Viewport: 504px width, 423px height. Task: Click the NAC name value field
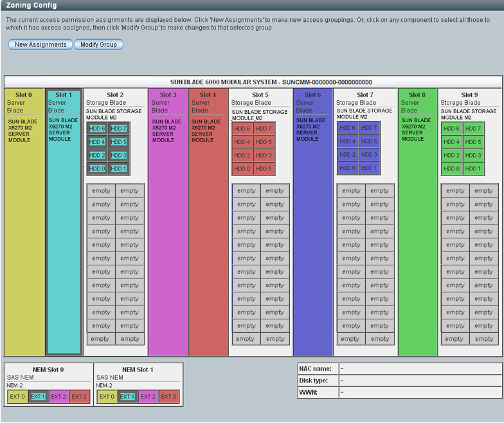[x=420, y=369]
